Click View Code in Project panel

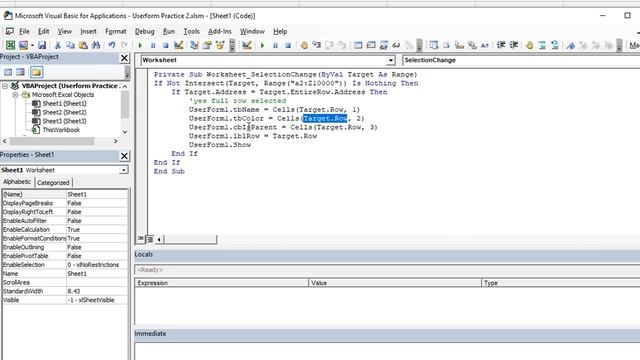tap(8, 72)
